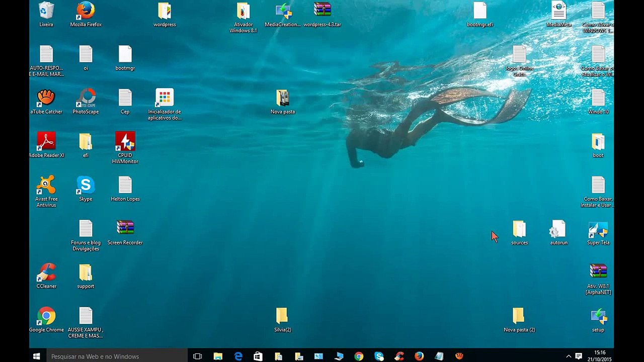Select the oi text file icon

pos(86,58)
